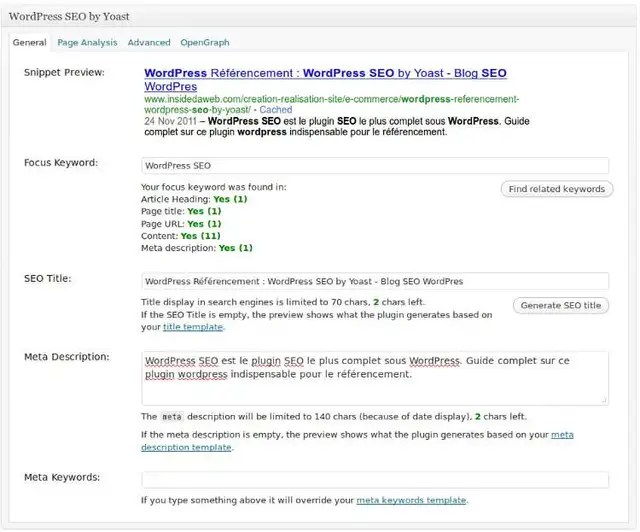Viewport: 640px width, 532px height.
Task: Click the Cached link in snippet
Action: [276, 110]
